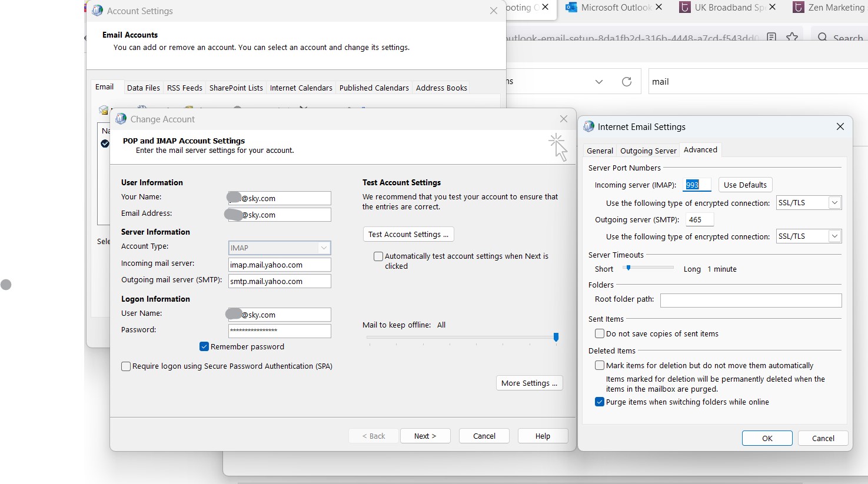Image resolution: width=868 pixels, height=484 pixels.
Task: Click the Change Account title bar icon
Action: (x=121, y=119)
